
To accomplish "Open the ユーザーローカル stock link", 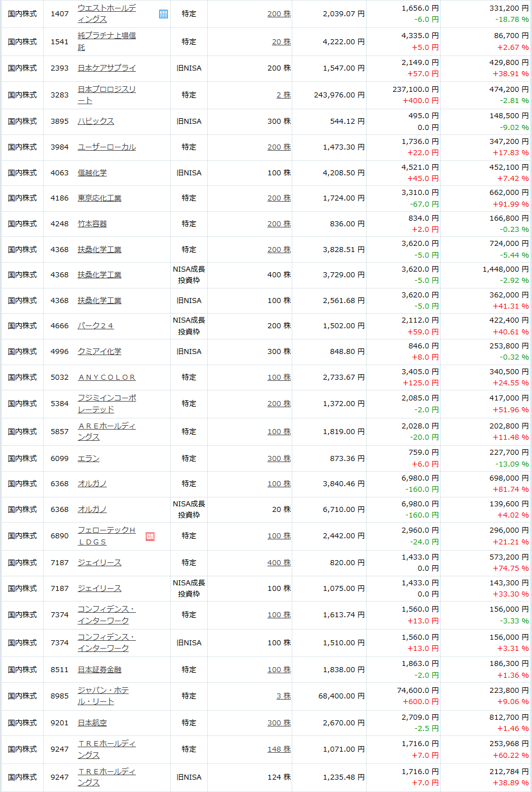I will (x=106, y=147).
